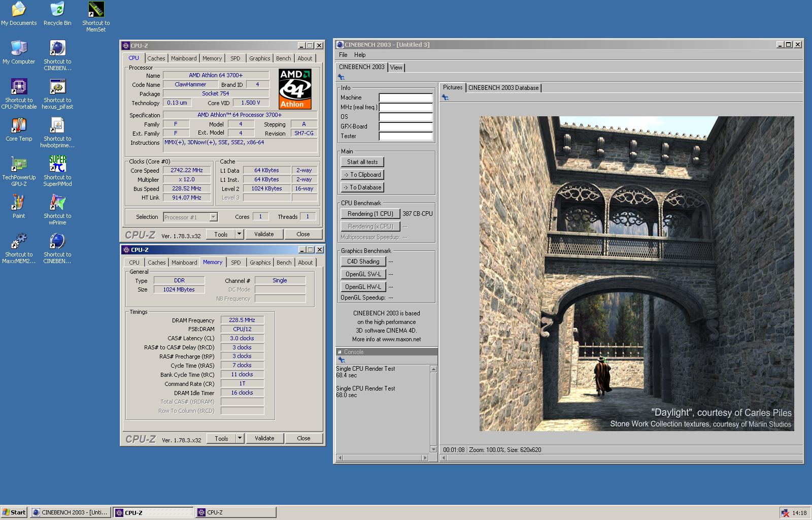Switch to CINEBENCH 2003 taskbar button
The height and width of the screenshot is (520, 812).
71,512
